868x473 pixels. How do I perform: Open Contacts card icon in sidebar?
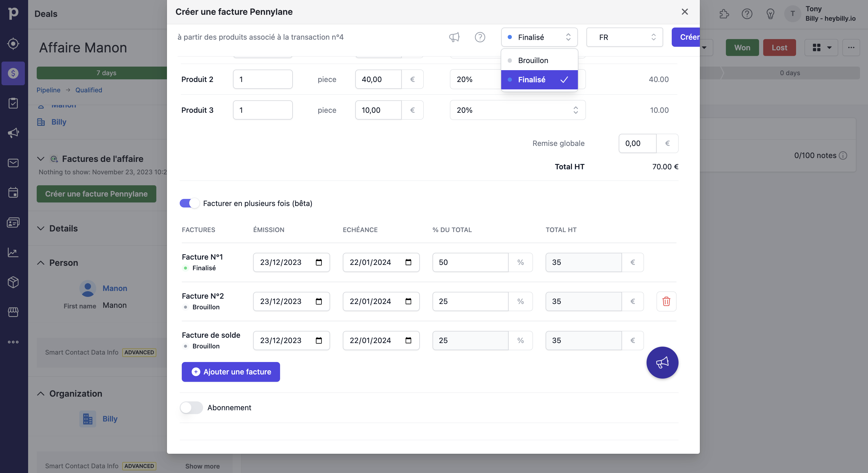click(x=13, y=222)
